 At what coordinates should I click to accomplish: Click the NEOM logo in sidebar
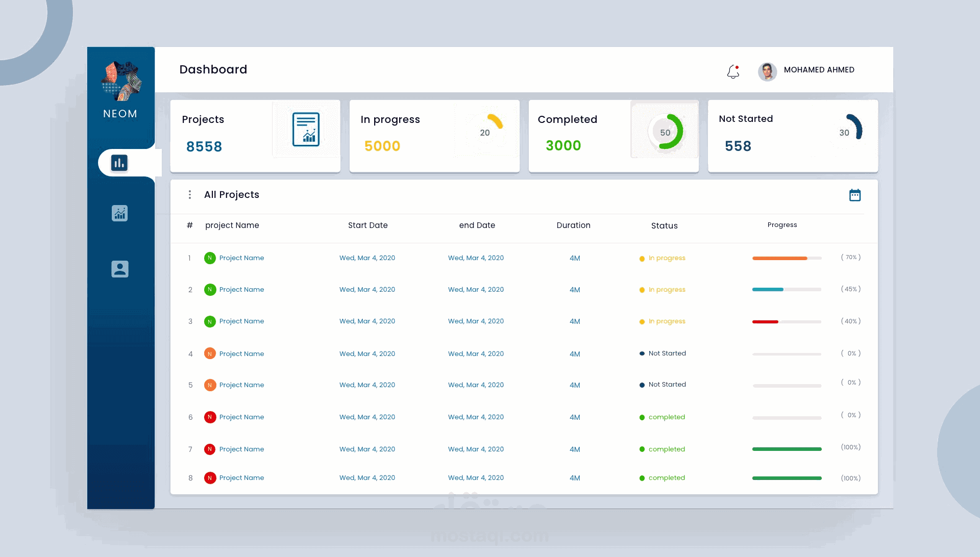(x=121, y=82)
